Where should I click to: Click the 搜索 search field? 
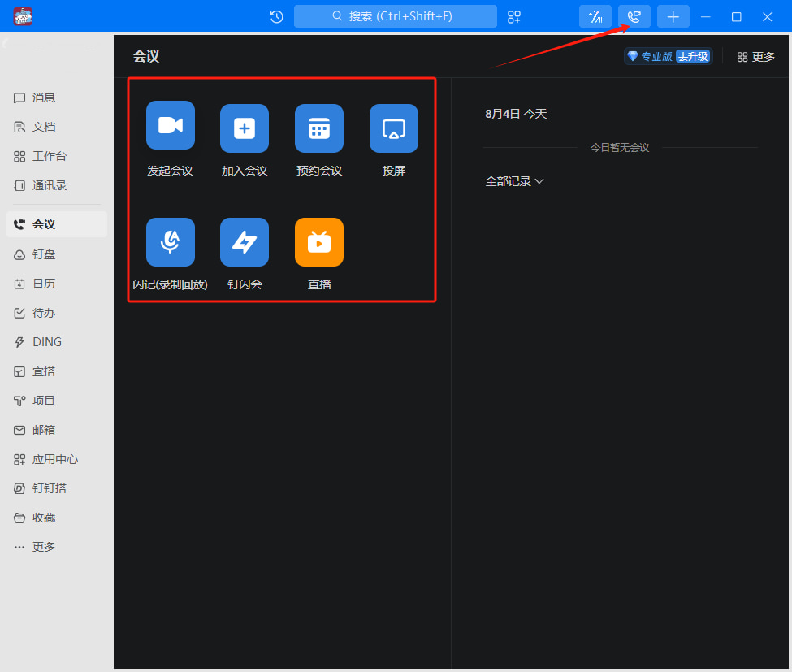click(396, 16)
